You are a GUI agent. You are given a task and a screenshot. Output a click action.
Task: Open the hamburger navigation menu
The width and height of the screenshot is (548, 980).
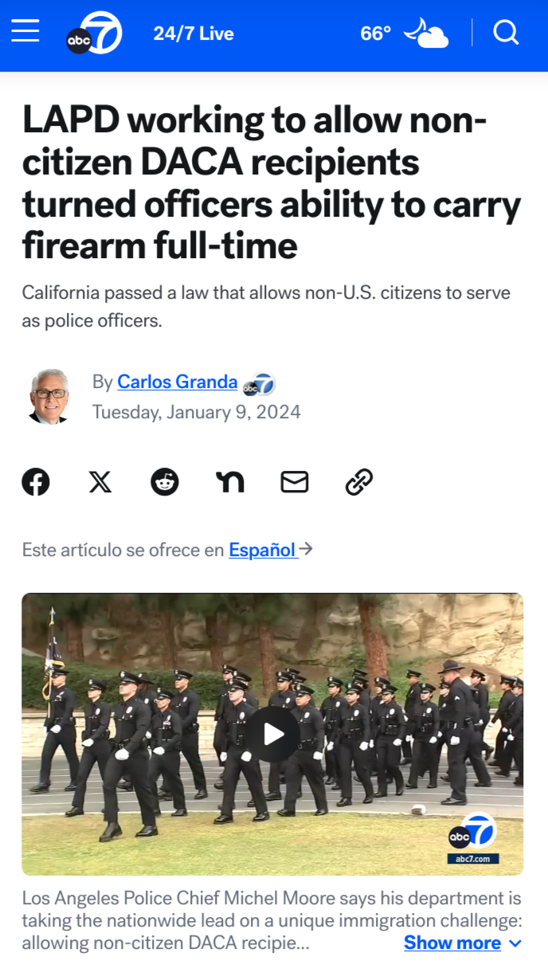coord(25,32)
